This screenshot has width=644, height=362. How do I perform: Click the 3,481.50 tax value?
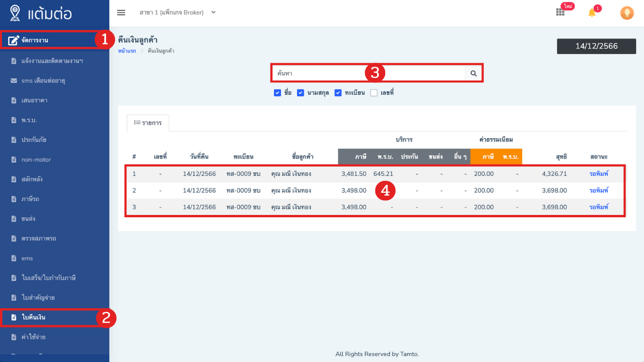click(354, 174)
